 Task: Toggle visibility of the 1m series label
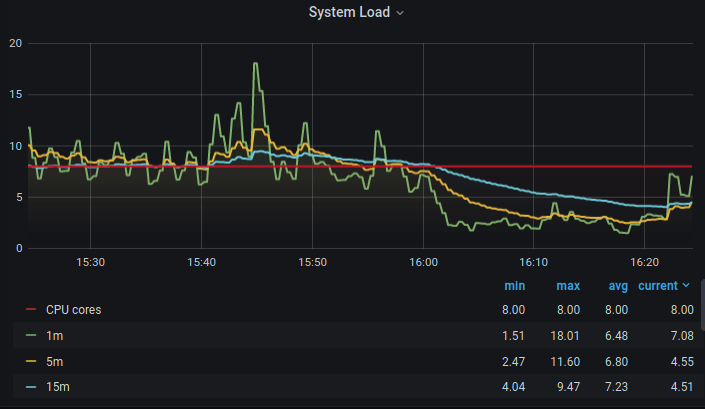(54, 335)
